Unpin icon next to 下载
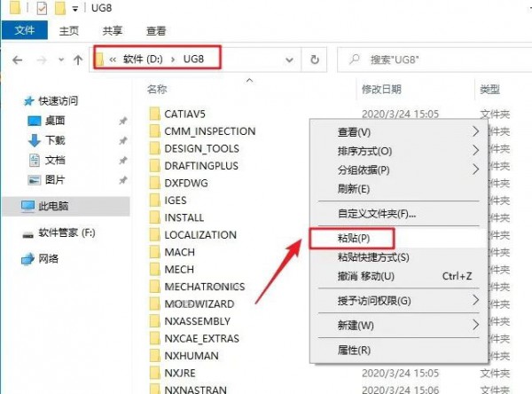 123,140
